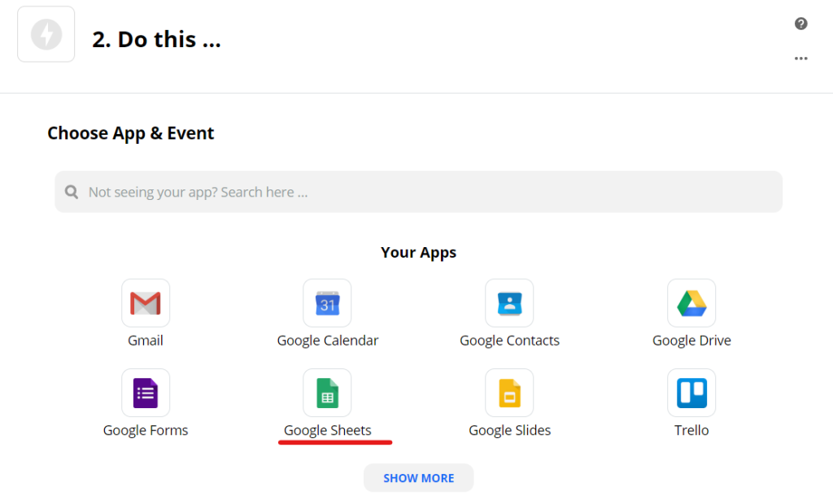
Task: Click the "Google Calendar" label
Action: click(x=328, y=341)
